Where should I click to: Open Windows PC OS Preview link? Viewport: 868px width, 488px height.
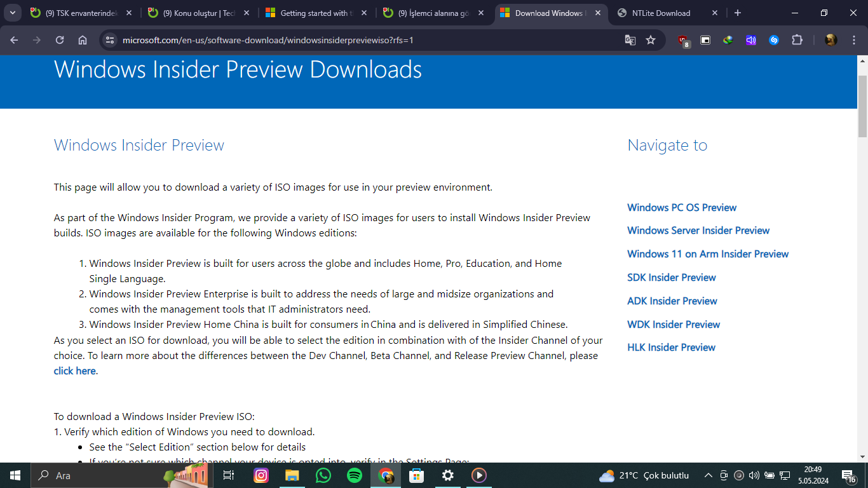(682, 208)
